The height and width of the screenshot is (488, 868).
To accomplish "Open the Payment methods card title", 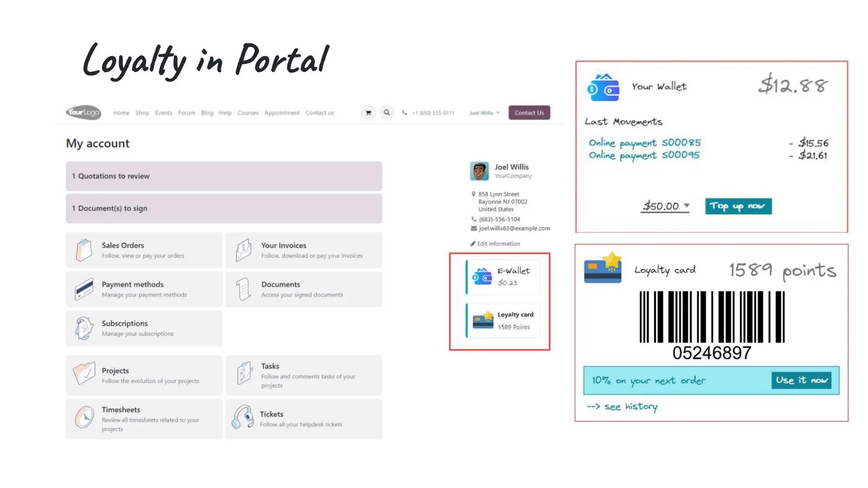I will pos(132,284).
